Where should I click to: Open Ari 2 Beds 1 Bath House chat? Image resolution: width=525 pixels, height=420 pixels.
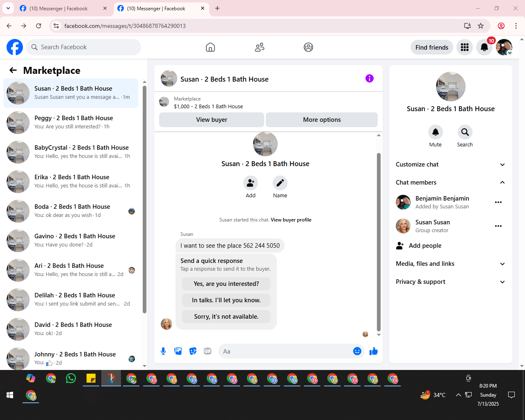click(x=71, y=270)
